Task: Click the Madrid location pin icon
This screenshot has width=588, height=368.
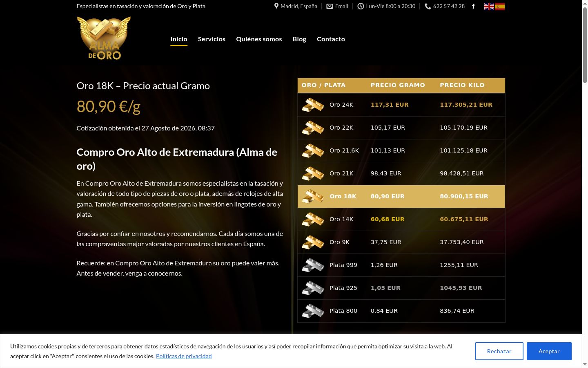Action: pyautogui.click(x=276, y=6)
